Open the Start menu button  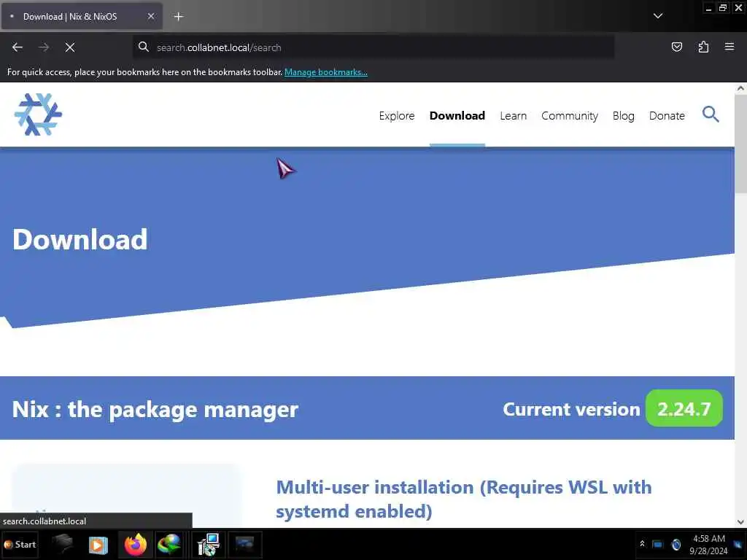coord(20,544)
